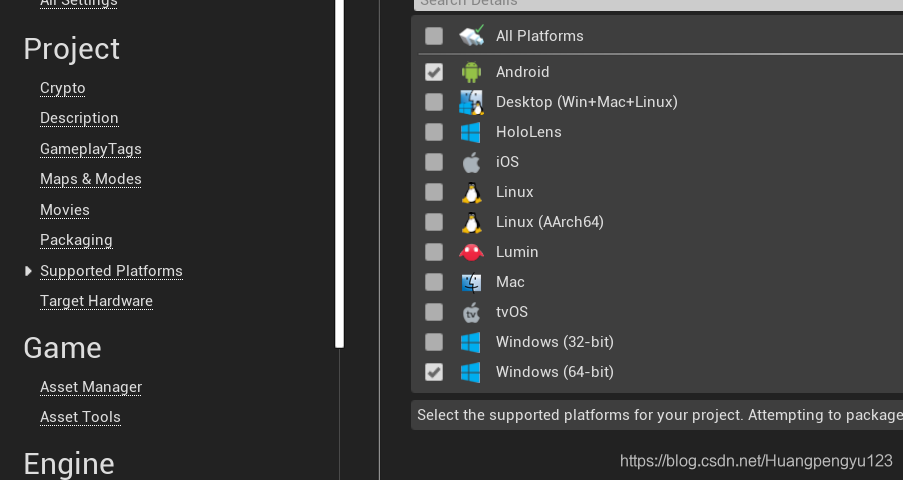Image resolution: width=903 pixels, height=480 pixels.
Task: Click the Mac Finder icon
Action: (471, 282)
